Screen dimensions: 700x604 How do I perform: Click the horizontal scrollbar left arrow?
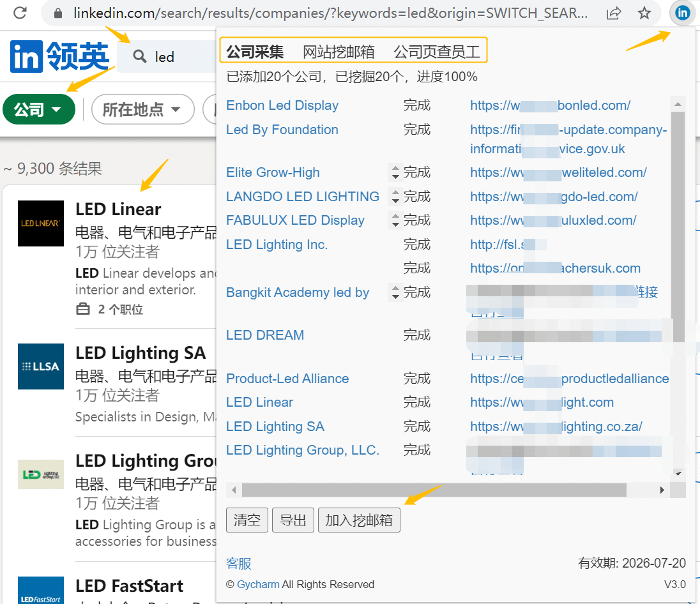click(234, 490)
